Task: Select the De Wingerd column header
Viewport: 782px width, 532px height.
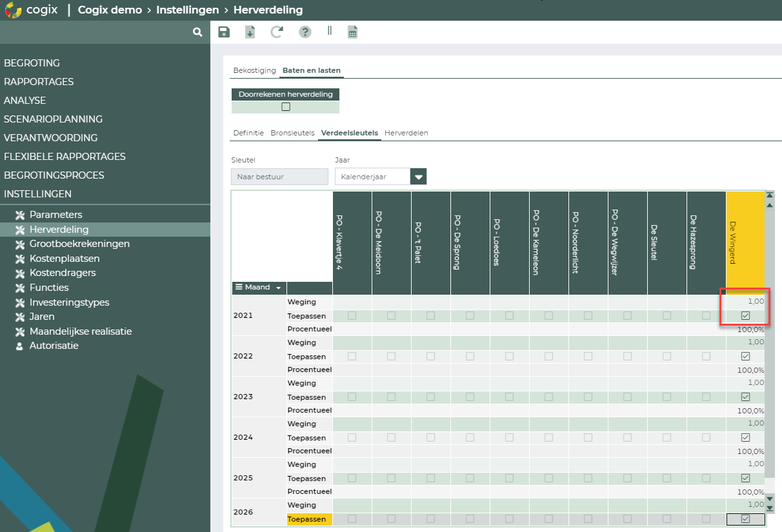Action: pos(745,243)
